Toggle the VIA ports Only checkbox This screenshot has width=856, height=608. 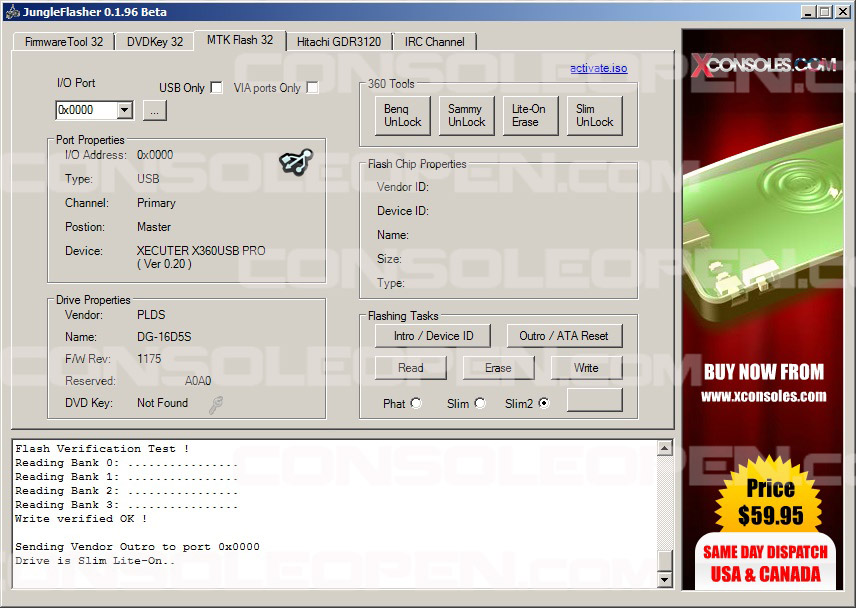pyautogui.click(x=312, y=88)
